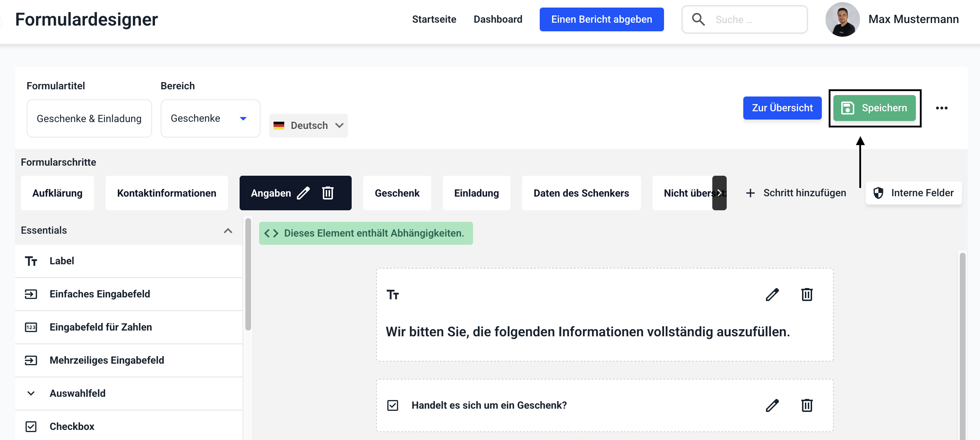980x440 pixels.
Task: Click Schritt hinzufügen to add step
Action: pyautogui.click(x=796, y=193)
